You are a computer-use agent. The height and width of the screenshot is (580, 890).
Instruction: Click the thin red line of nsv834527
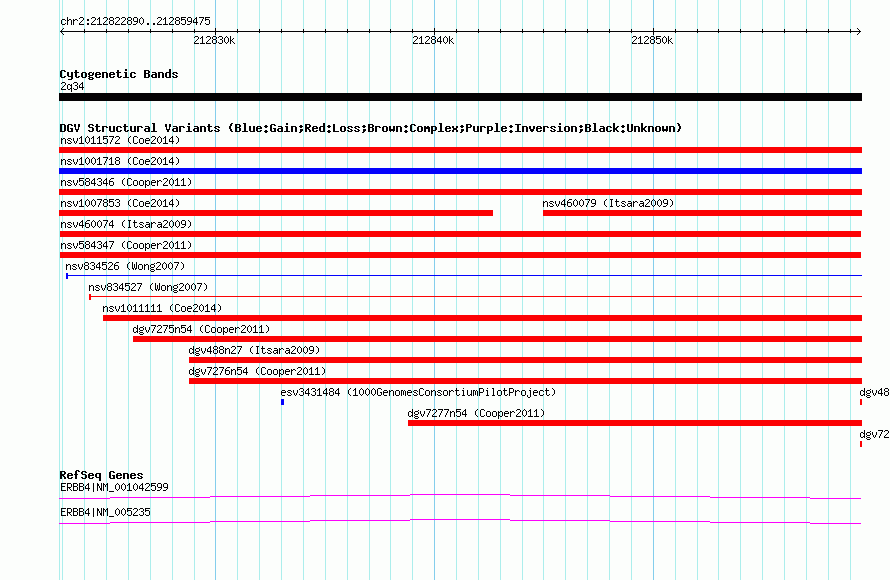tap(475, 296)
